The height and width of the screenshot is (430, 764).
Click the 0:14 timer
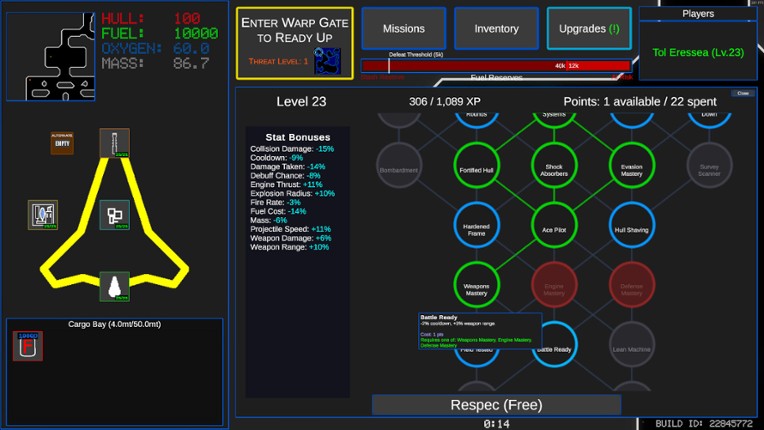(x=497, y=424)
